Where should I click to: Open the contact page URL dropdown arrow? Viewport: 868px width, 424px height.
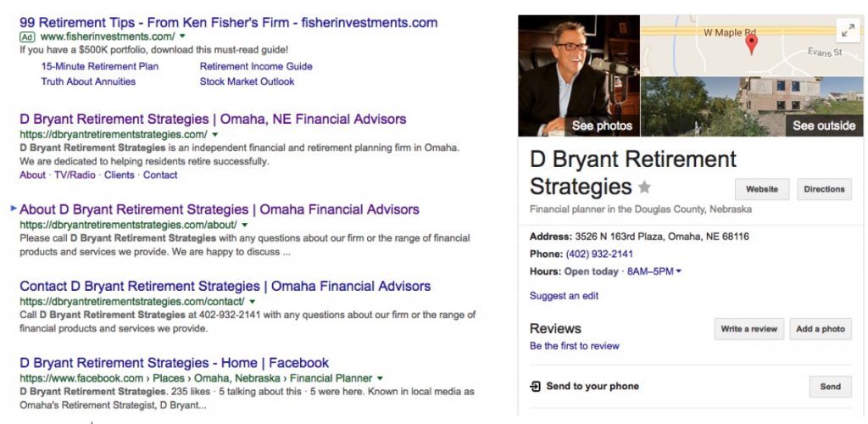pos(252,302)
